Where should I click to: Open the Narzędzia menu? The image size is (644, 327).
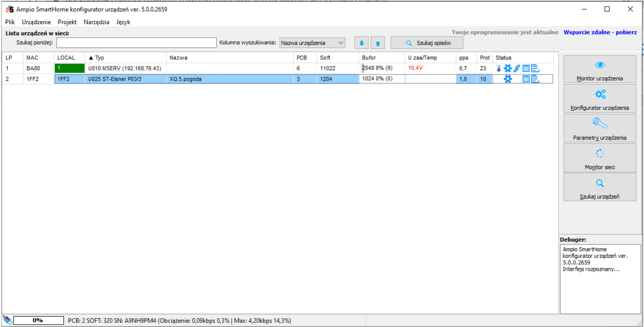tap(97, 22)
